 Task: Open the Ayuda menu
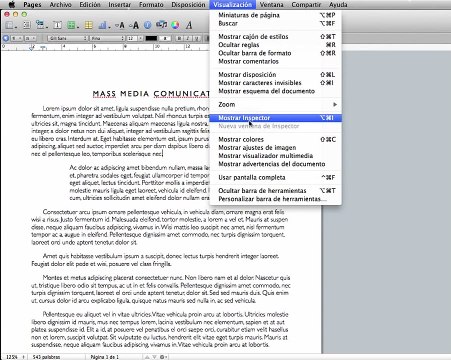[338, 5]
